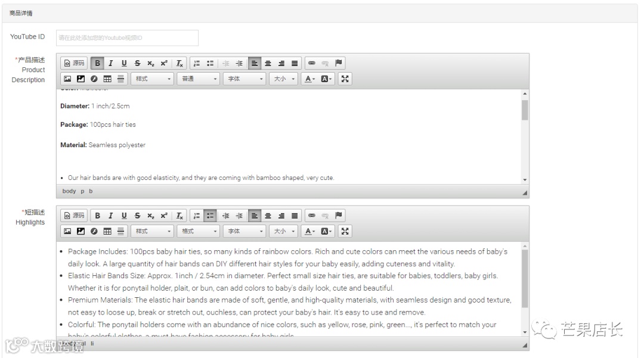This screenshot has height=358, width=644.
Task: Insert numbered list in Highlights editor
Action: [197, 216]
